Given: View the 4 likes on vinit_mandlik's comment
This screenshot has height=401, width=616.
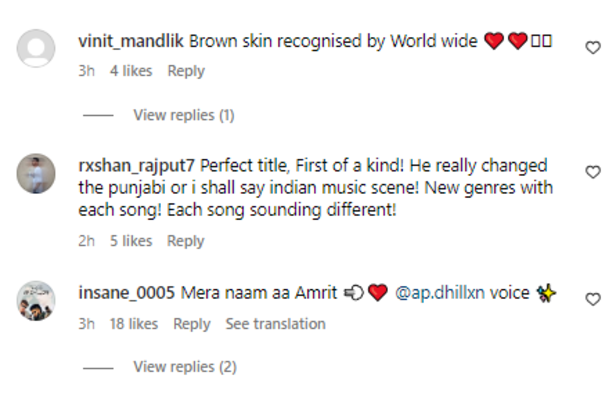Looking at the screenshot, I should point(131,71).
